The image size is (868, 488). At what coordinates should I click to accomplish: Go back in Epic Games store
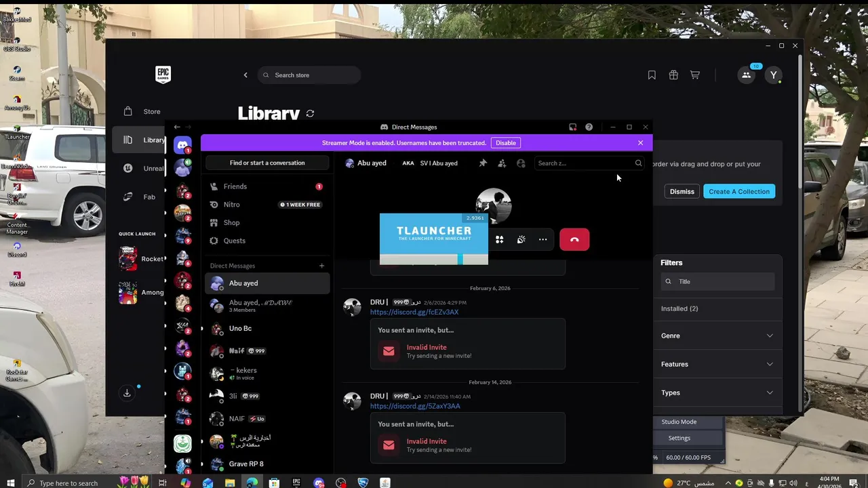[x=245, y=75]
